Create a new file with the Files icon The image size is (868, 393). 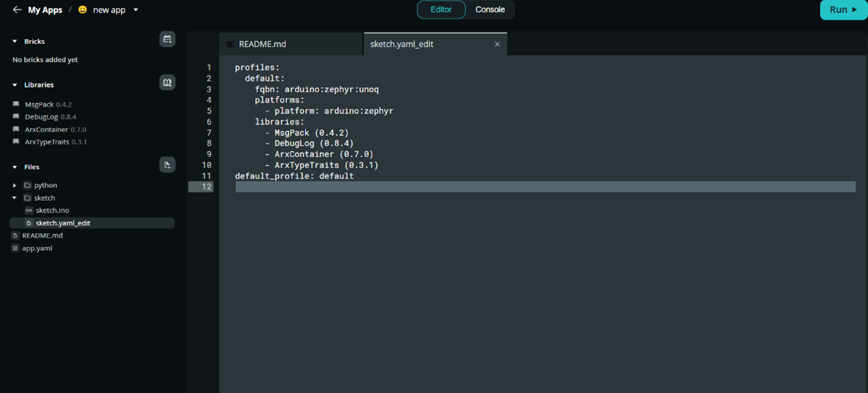pos(167,165)
